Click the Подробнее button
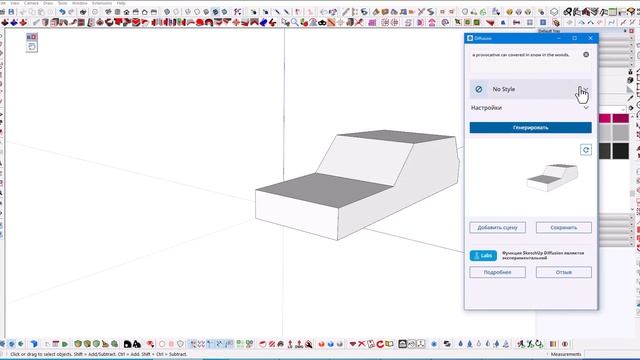Viewport: 640px width, 360px height. tap(498, 272)
